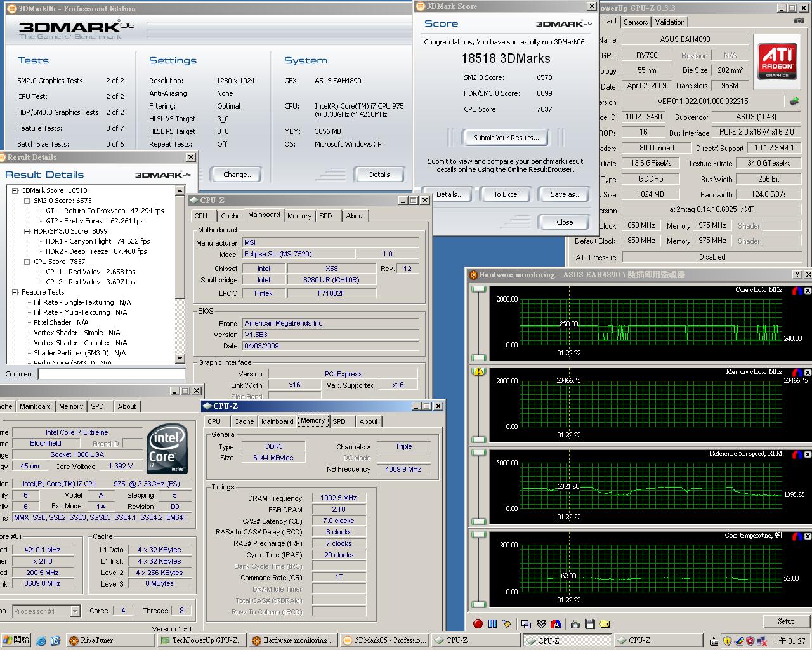Click the magnet icon on Core clock graph

[798, 291]
